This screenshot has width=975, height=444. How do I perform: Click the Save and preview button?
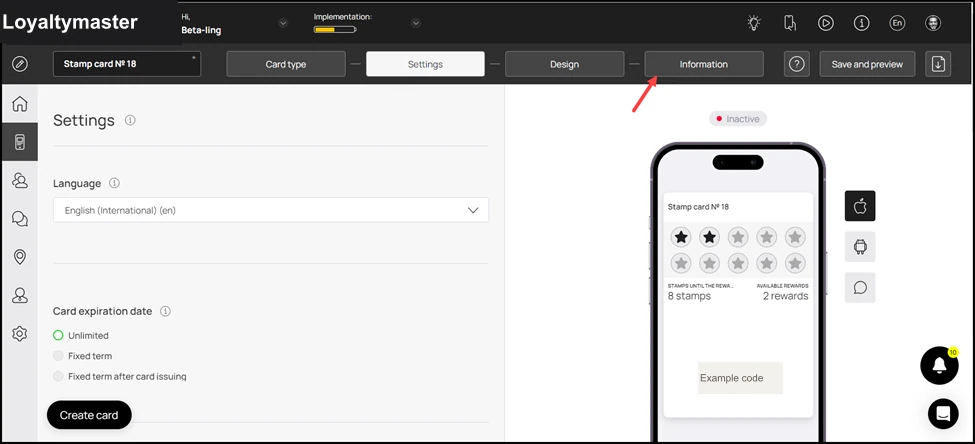tap(867, 64)
